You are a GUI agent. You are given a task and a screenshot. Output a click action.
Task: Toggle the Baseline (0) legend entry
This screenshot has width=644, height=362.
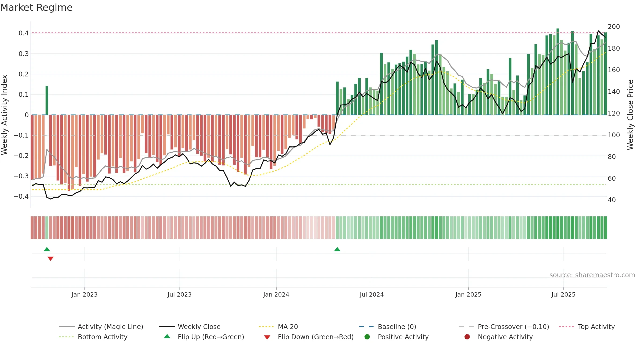tap(387, 327)
